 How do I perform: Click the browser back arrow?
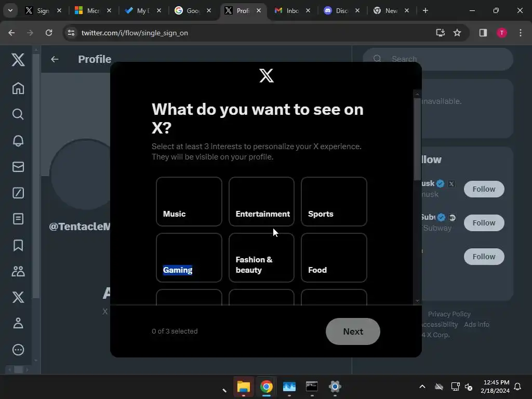(x=11, y=33)
